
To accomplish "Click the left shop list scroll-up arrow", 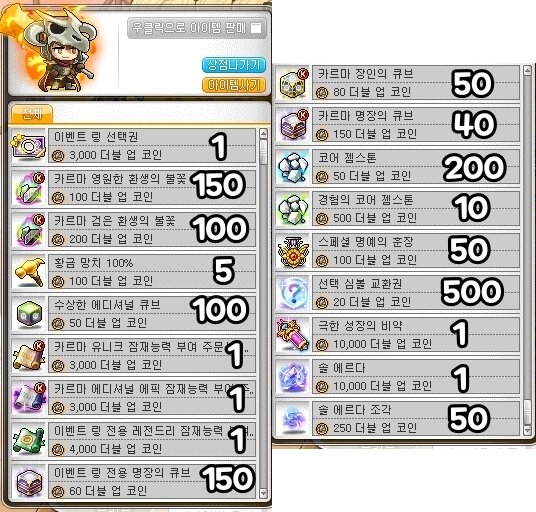I will click(263, 134).
